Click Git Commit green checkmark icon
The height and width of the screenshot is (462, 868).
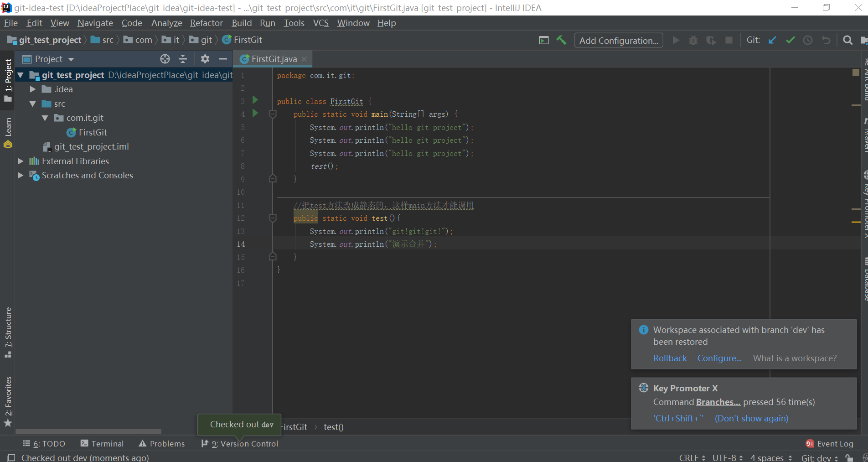click(790, 40)
